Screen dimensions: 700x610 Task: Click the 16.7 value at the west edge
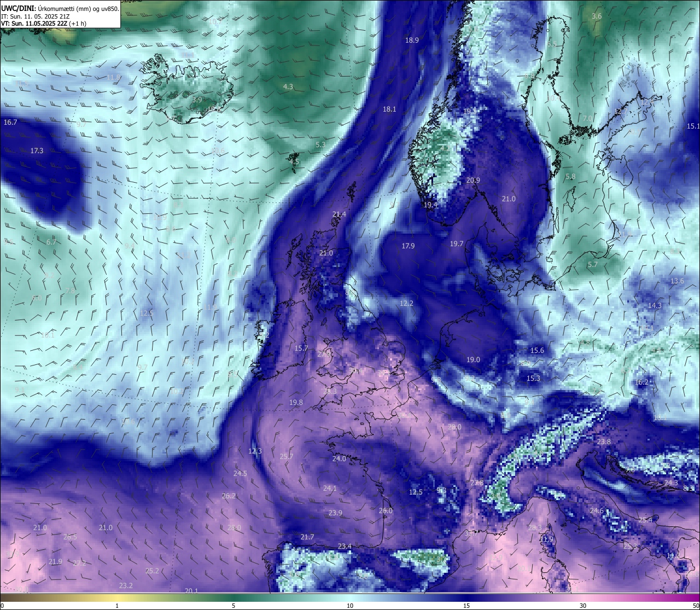(x=10, y=123)
